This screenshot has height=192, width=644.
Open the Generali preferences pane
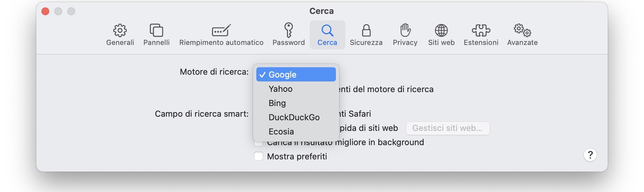120,34
